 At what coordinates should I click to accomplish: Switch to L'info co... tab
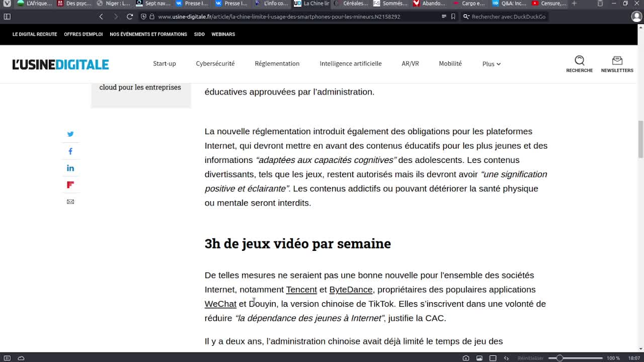(x=272, y=4)
